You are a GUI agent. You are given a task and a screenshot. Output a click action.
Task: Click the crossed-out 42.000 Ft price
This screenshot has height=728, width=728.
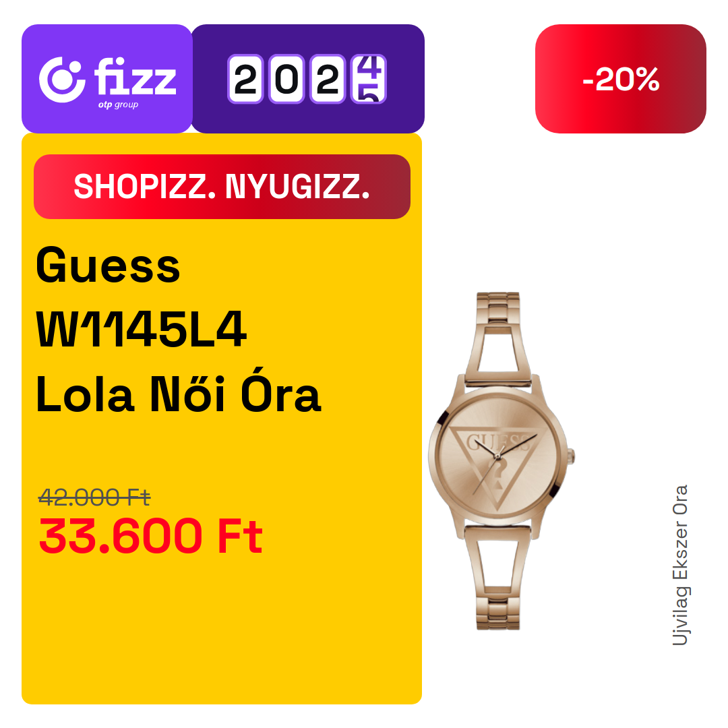pyautogui.click(x=94, y=497)
